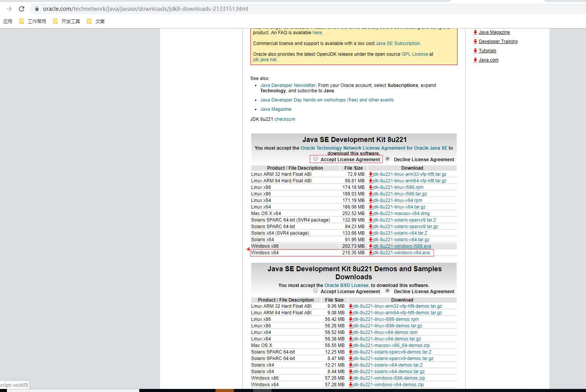The image size is (586, 392).
Task: Click red arrow icon beside Java.com
Action: point(476,60)
